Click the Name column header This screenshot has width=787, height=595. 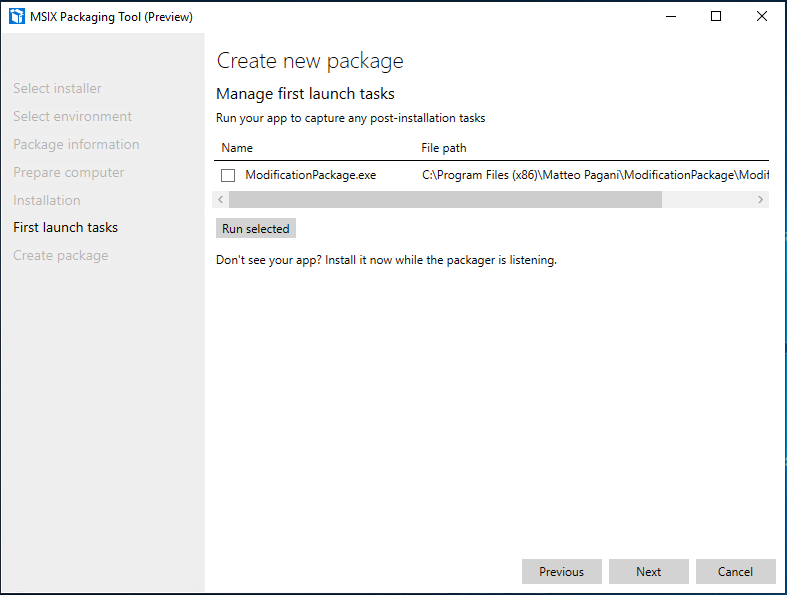(x=237, y=148)
